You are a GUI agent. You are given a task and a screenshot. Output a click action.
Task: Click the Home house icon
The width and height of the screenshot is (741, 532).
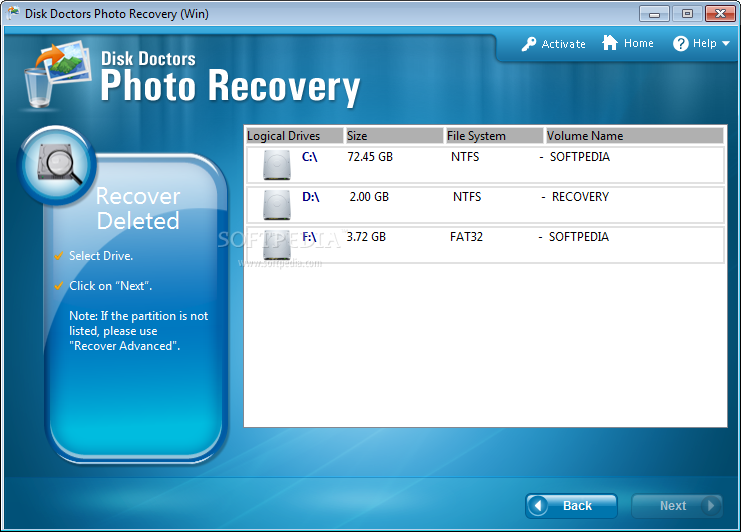[610, 43]
